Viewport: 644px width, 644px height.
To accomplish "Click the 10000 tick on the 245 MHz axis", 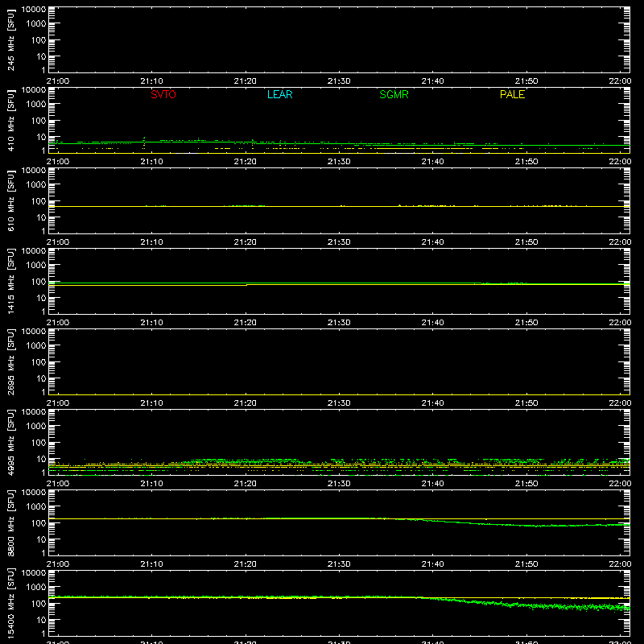I will tap(34, 10).
